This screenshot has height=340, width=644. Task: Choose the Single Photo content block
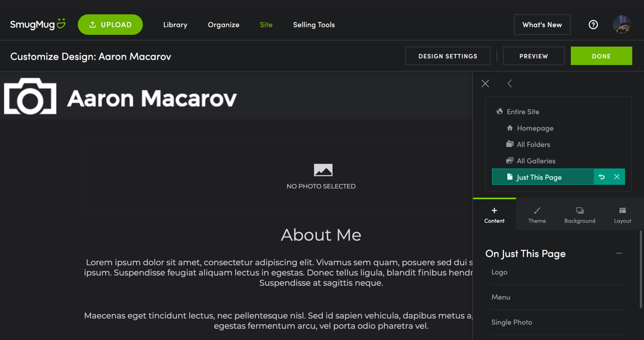coord(558,322)
